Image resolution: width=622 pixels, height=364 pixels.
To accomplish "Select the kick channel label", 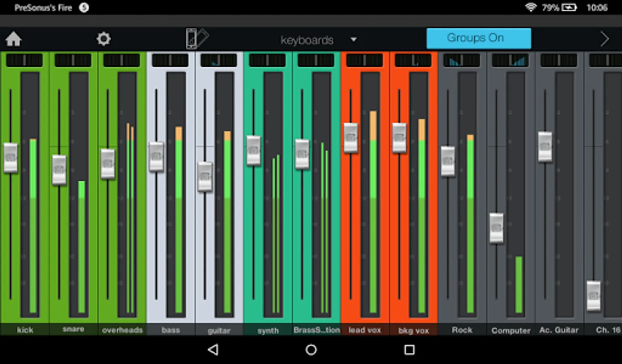I will [25, 330].
